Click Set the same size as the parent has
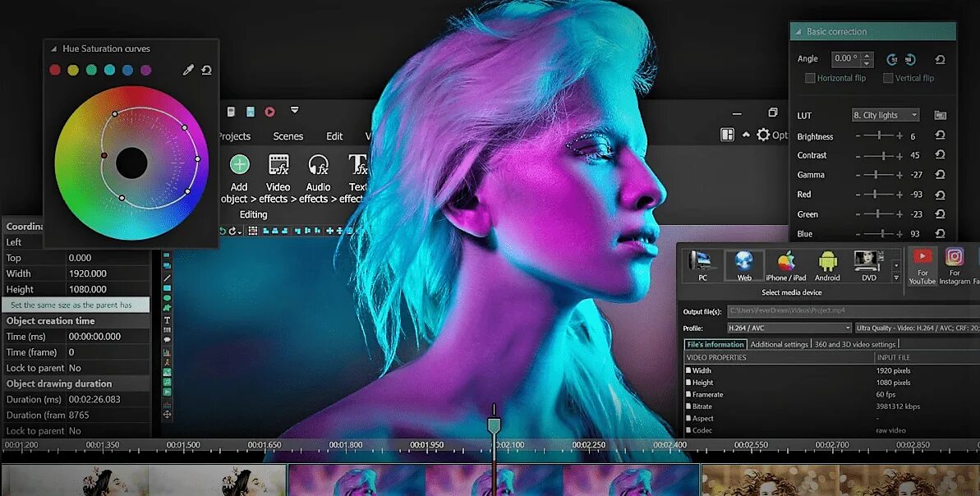Screen dimensions: 980x496 point(76,305)
